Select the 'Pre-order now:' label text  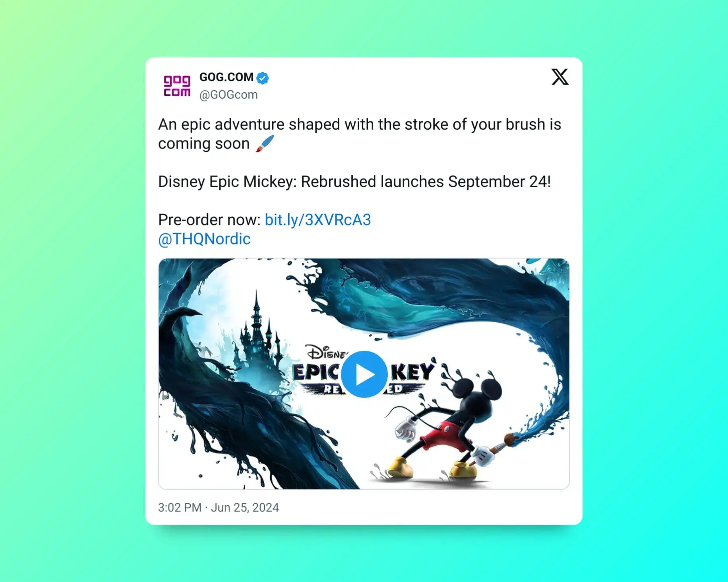(x=209, y=220)
